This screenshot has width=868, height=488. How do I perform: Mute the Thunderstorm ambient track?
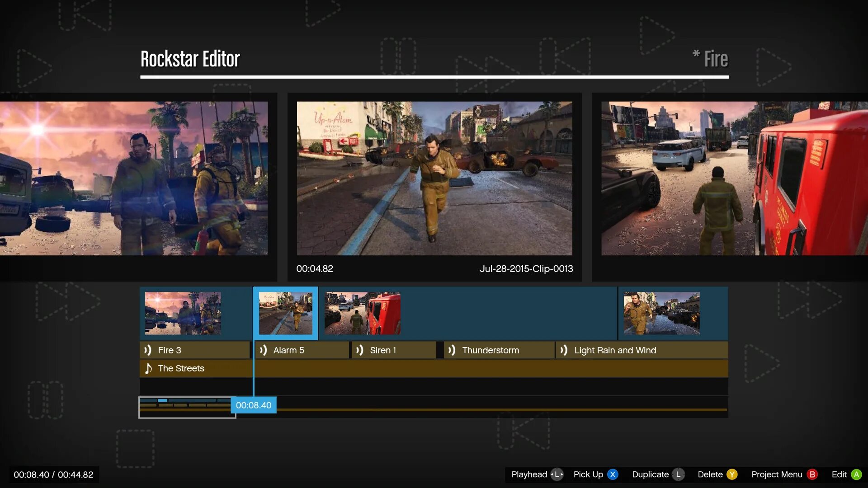click(452, 350)
